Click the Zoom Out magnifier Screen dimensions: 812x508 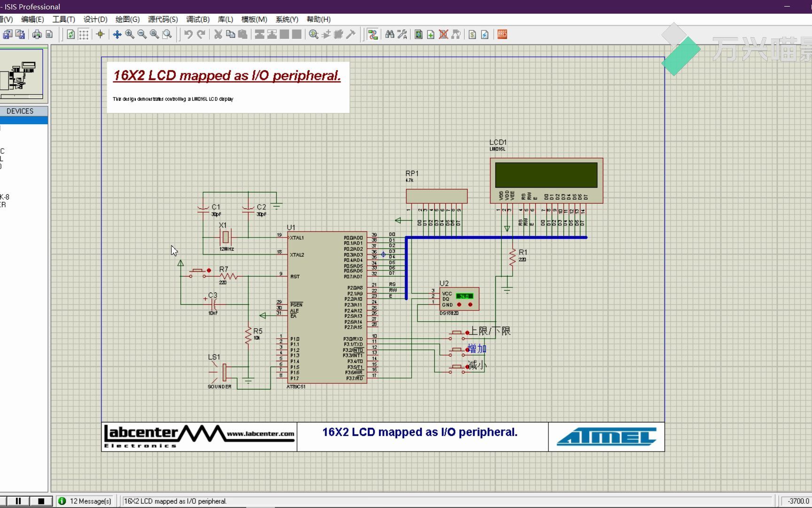pyautogui.click(x=142, y=34)
